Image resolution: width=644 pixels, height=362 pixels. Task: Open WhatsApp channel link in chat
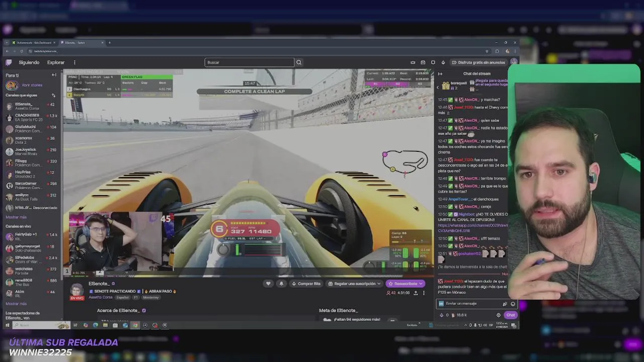click(x=473, y=228)
